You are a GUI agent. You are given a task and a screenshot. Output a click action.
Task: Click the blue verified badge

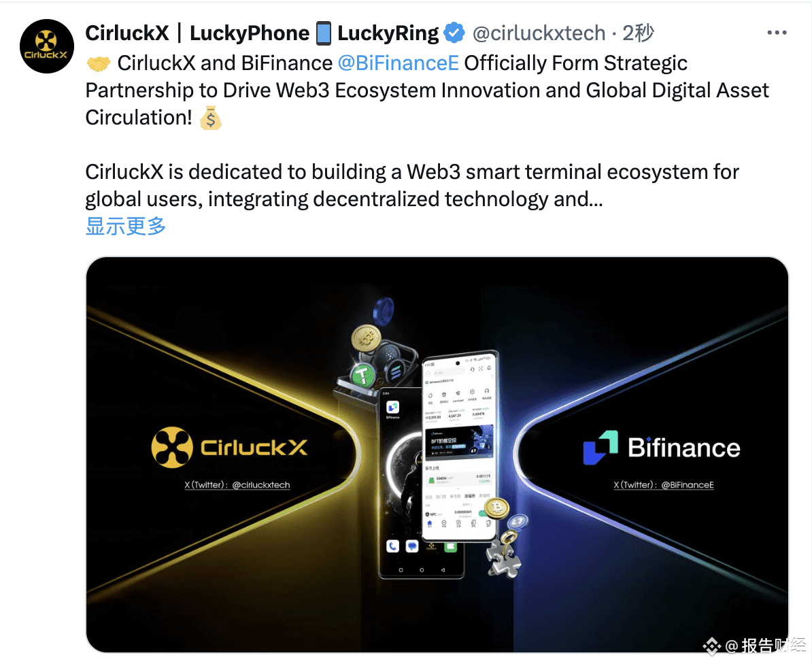[455, 33]
